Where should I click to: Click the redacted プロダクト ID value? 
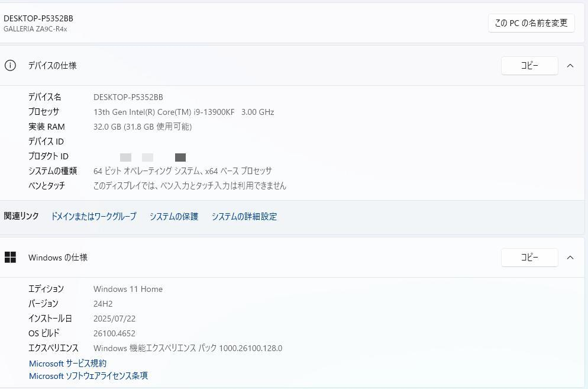[x=152, y=157]
